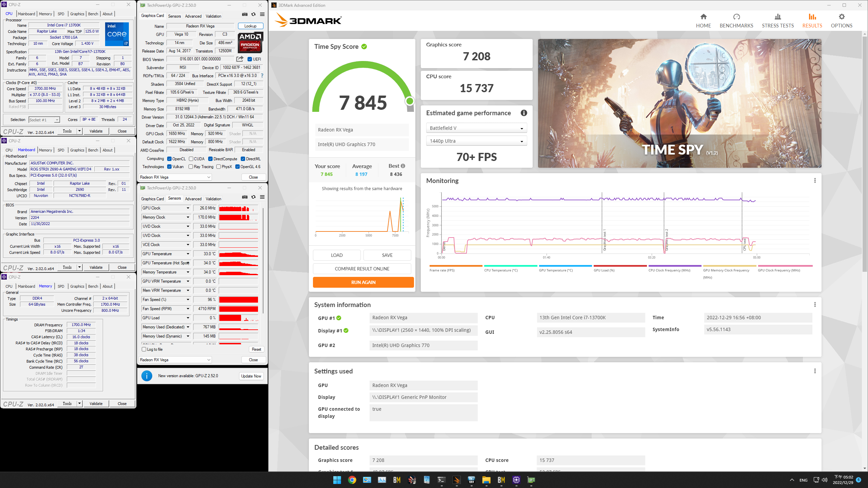Screen dimensions: 868x488
Task: Click Reset button in GPU-Z Sensors
Action: pyautogui.click(x=256, y=349)
